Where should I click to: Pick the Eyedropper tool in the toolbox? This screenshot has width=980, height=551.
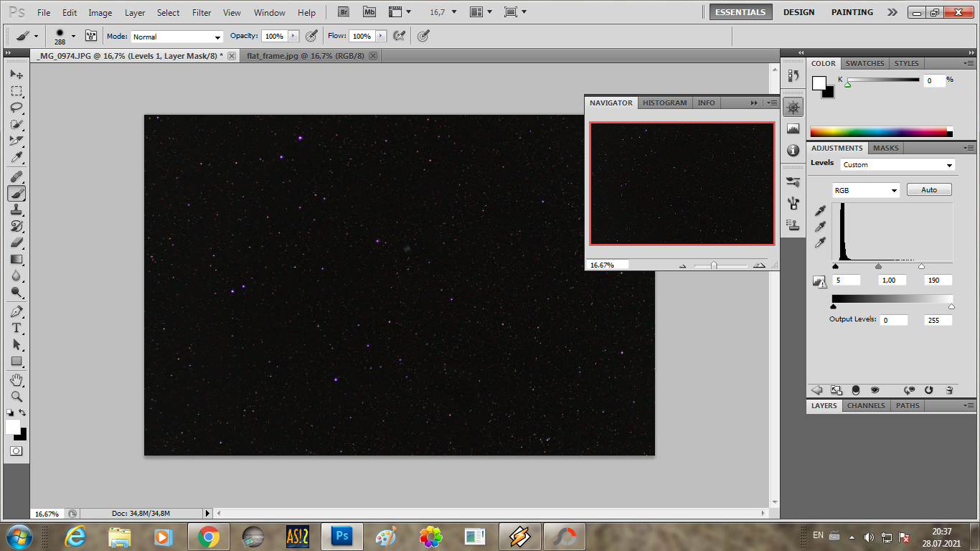coord(16,158)
